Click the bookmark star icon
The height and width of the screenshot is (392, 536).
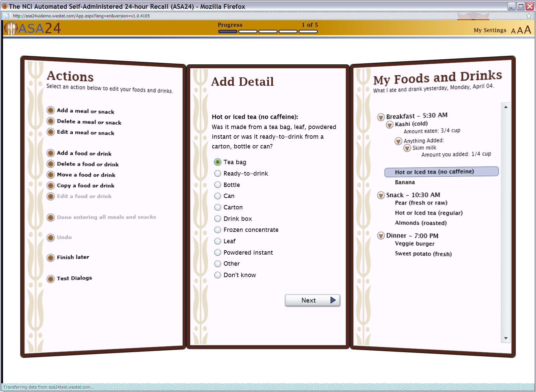[x=529, y=16]
